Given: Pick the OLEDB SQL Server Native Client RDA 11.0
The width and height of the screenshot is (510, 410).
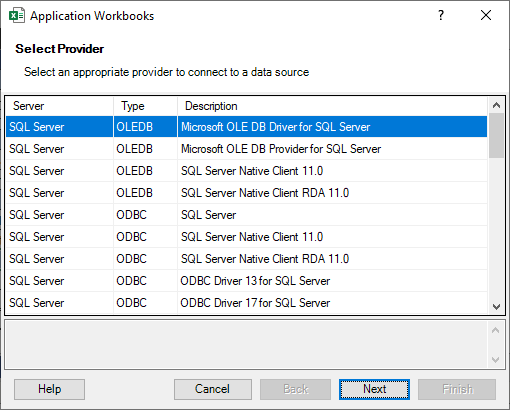Looking at the screenshot, I should [246, 193].
